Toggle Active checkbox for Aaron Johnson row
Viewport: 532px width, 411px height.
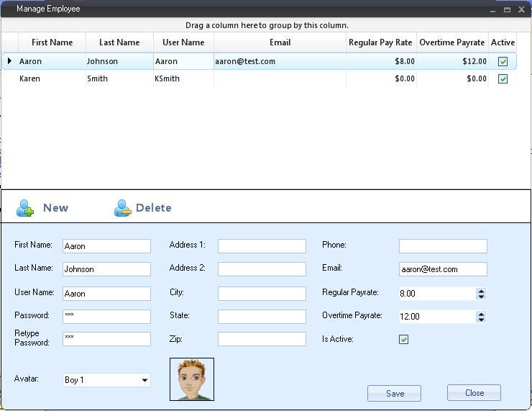point(503,62)
